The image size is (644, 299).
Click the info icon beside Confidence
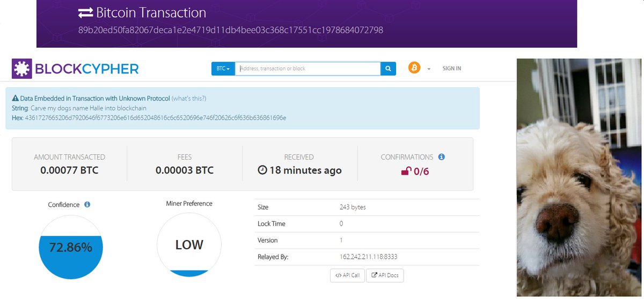87,205
